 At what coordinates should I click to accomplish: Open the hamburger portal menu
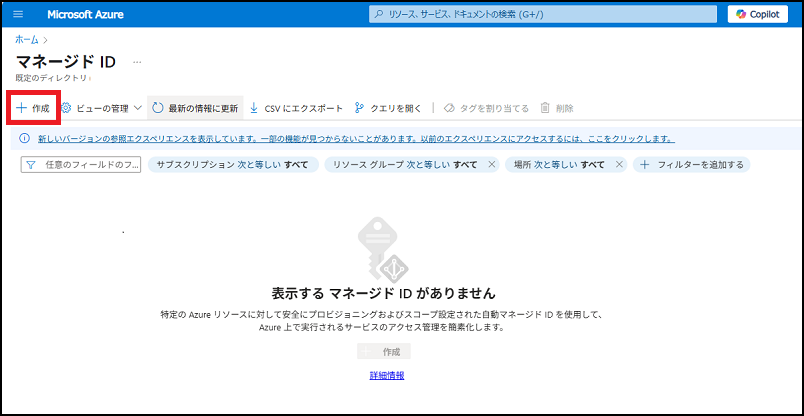point(18,14)
